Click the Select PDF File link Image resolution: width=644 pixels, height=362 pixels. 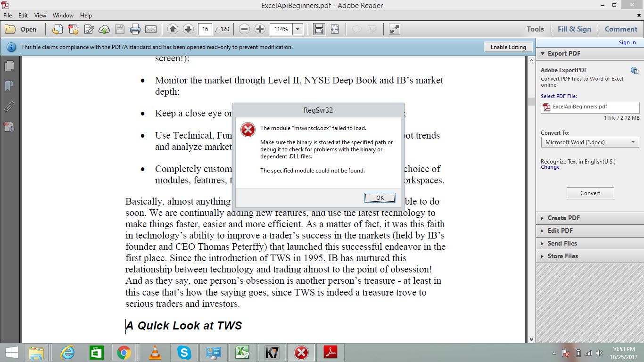pos(559,96)
